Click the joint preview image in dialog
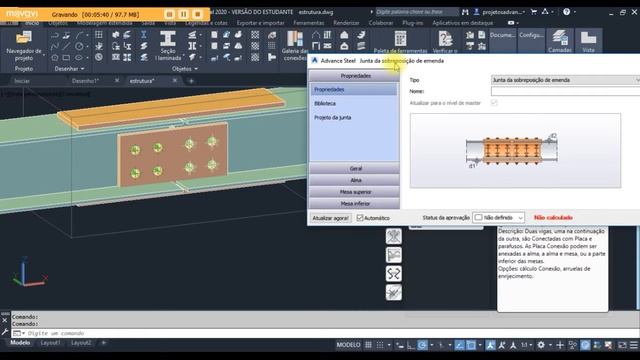The width and height of the screenshot is (640, 360). 515,151
